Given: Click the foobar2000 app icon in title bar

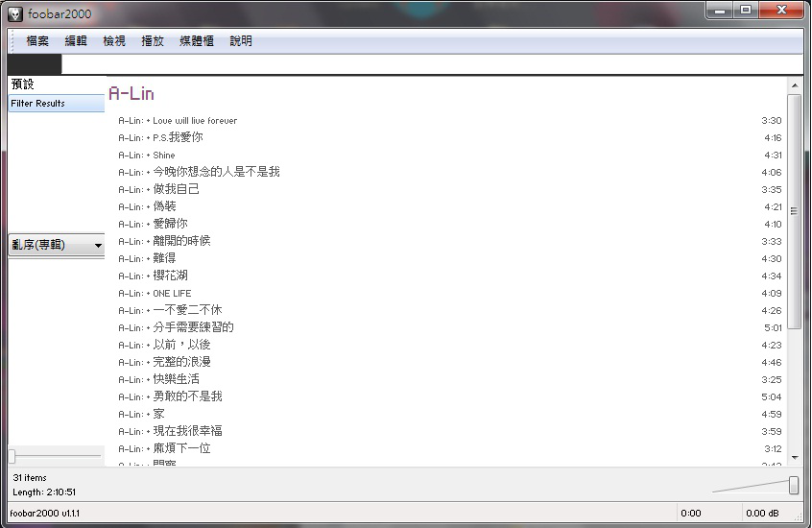Looking at the screenshot, I should pyautogui.click(x=15, y=14).
